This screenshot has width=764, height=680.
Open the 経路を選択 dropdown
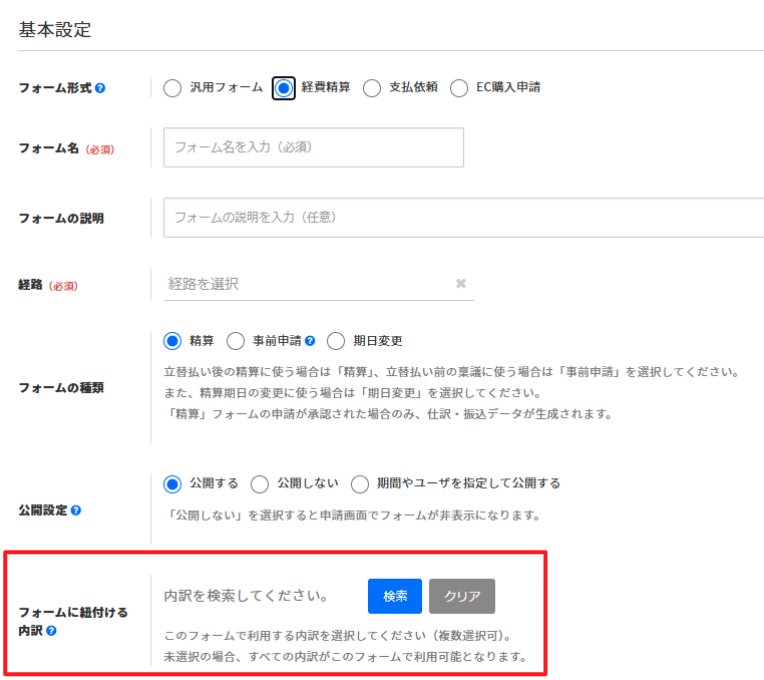(x=305, y=284)
